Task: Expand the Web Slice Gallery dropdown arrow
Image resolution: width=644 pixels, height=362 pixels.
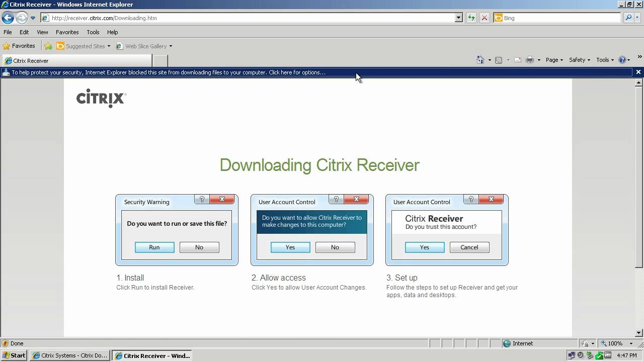Action: pos(171,46)
